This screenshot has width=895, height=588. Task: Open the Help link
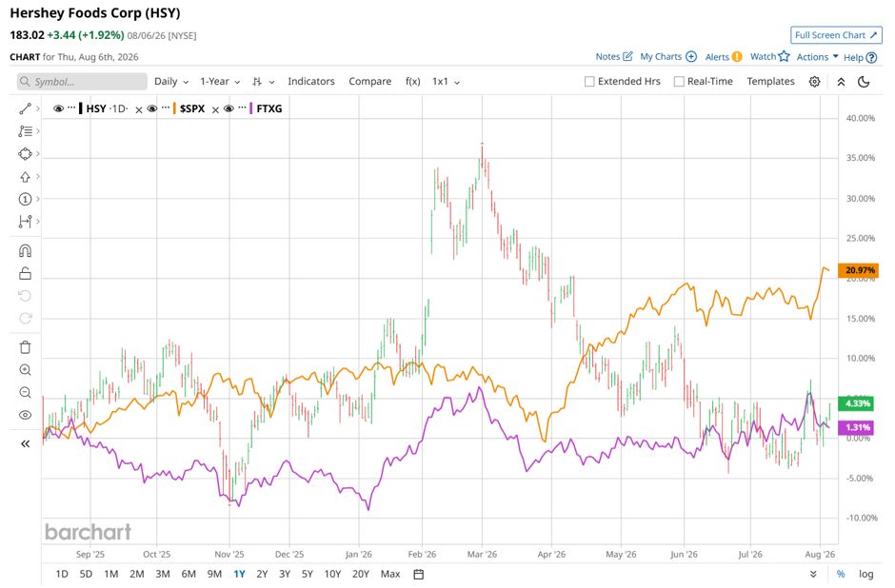coord(860,57)
